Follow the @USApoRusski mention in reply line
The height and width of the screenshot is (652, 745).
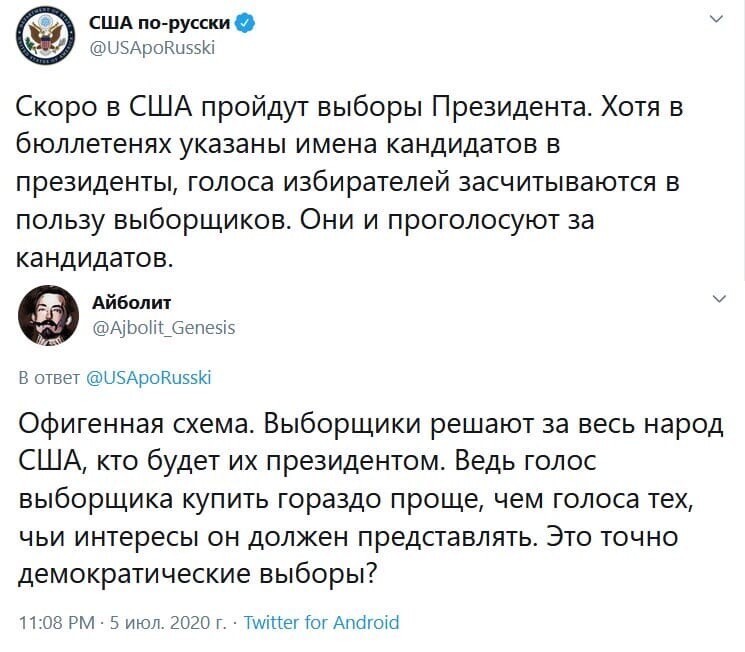click(x=149, y=377)
